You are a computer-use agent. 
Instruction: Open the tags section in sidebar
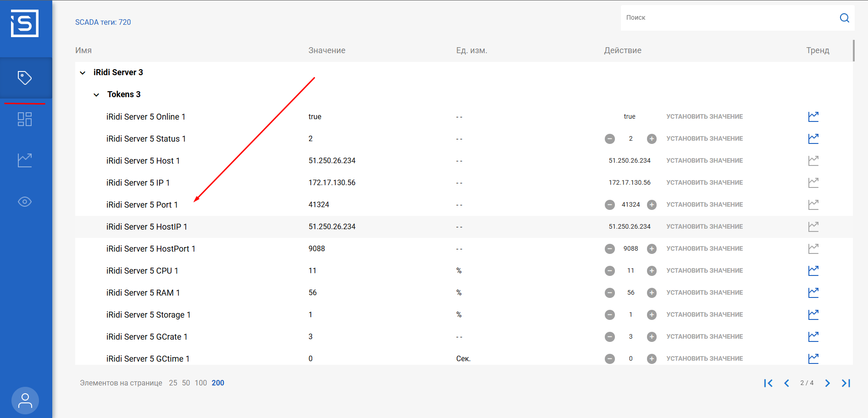(25, 77)
